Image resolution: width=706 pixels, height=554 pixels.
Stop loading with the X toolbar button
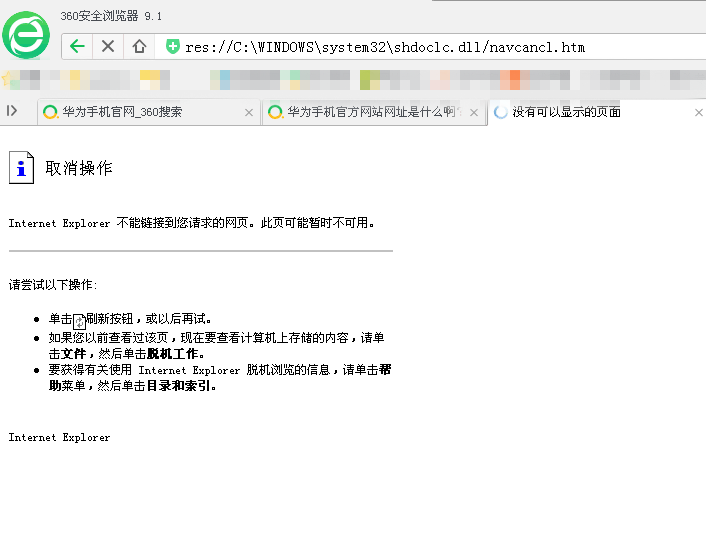click(x=108, y=46)
